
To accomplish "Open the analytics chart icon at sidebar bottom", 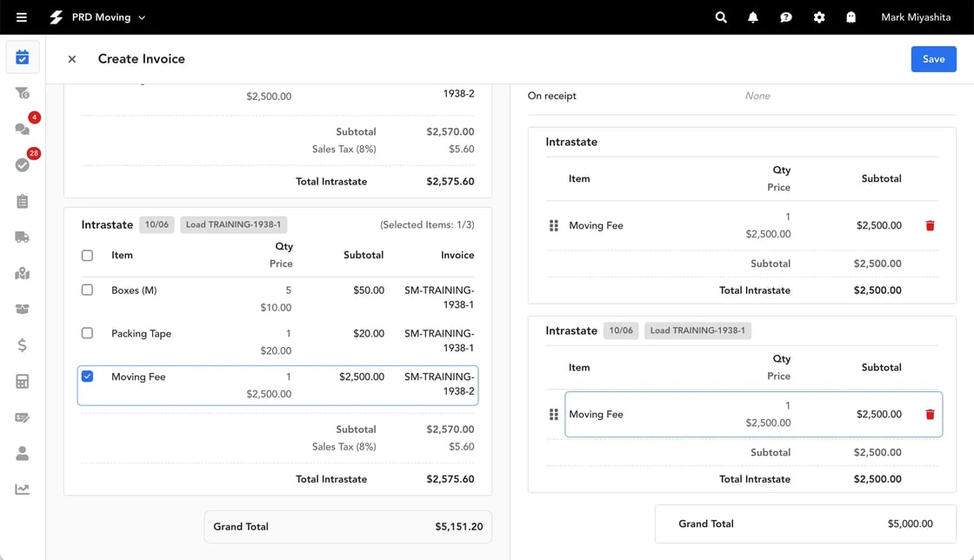I will point(23,489).
